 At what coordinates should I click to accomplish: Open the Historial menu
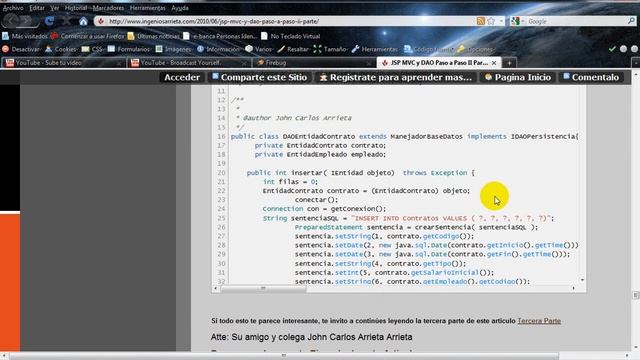pos(76,8)
